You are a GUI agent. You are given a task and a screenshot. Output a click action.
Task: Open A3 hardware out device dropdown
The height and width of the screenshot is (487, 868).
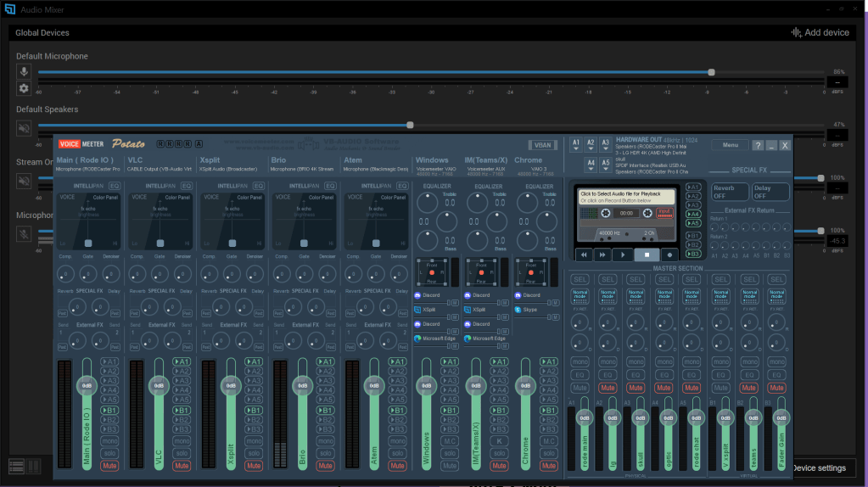pos(605,145)
